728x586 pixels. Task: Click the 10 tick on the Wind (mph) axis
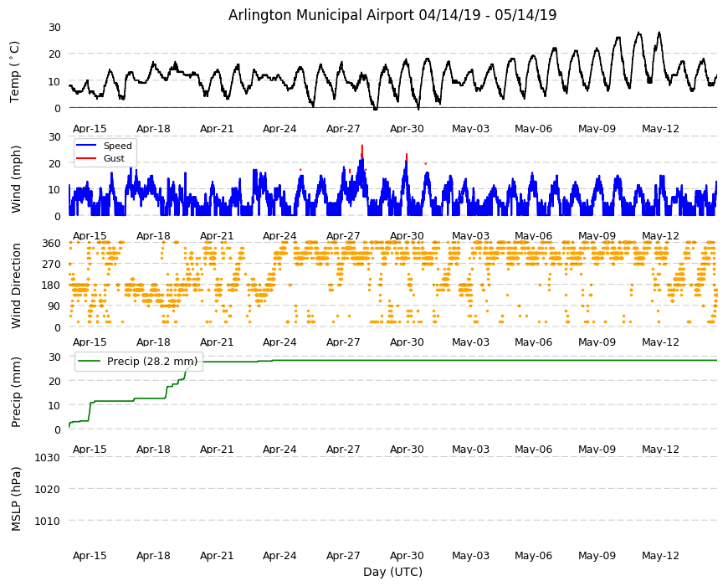click(x=54, y=190)
